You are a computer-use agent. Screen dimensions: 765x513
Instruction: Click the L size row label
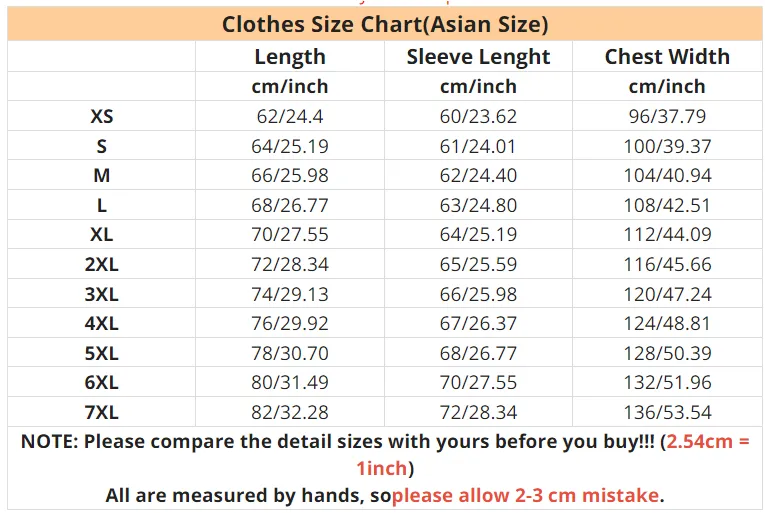click(101, 205)
